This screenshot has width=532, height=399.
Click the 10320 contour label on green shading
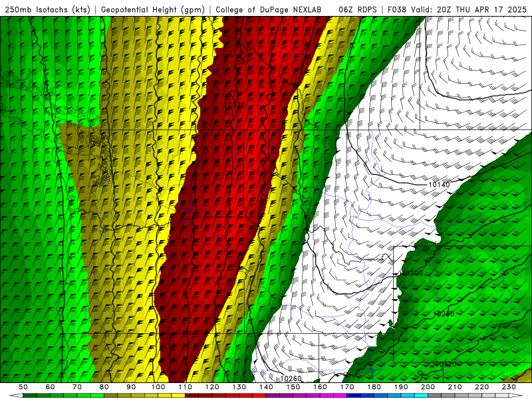tap(446, 364)
